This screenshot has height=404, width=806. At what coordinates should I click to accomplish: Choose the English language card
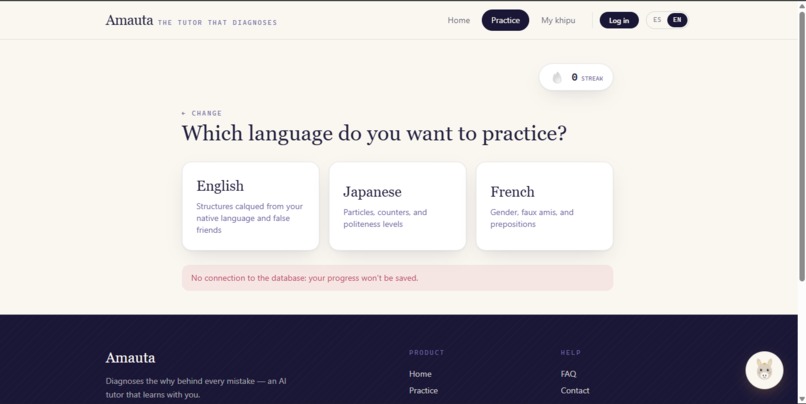pos(250,206)
